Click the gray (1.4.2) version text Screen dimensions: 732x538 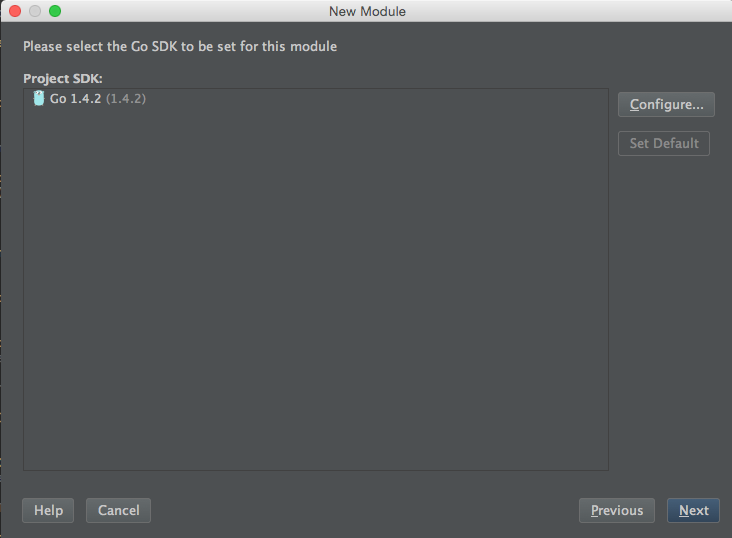click(x=126, y=99)
